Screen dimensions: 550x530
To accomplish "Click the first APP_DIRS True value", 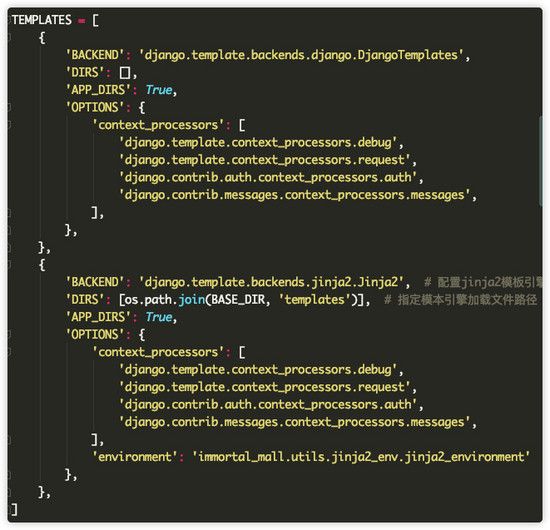I will pos(159,90).
